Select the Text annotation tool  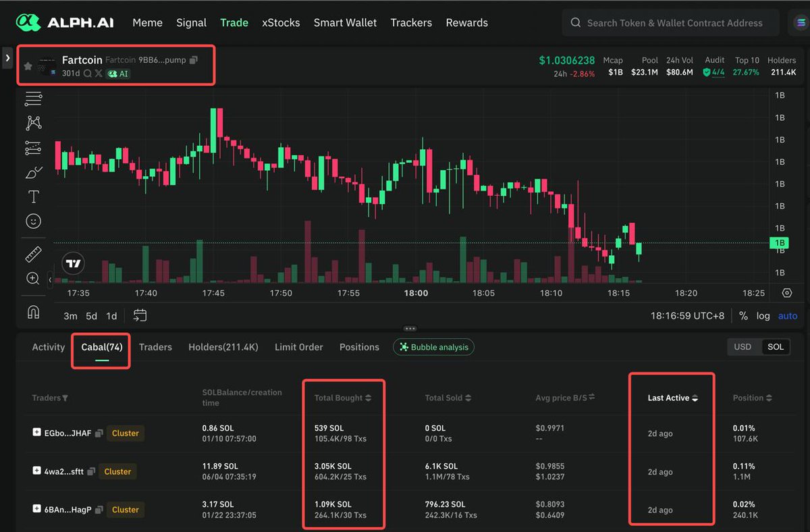(33, 196)
